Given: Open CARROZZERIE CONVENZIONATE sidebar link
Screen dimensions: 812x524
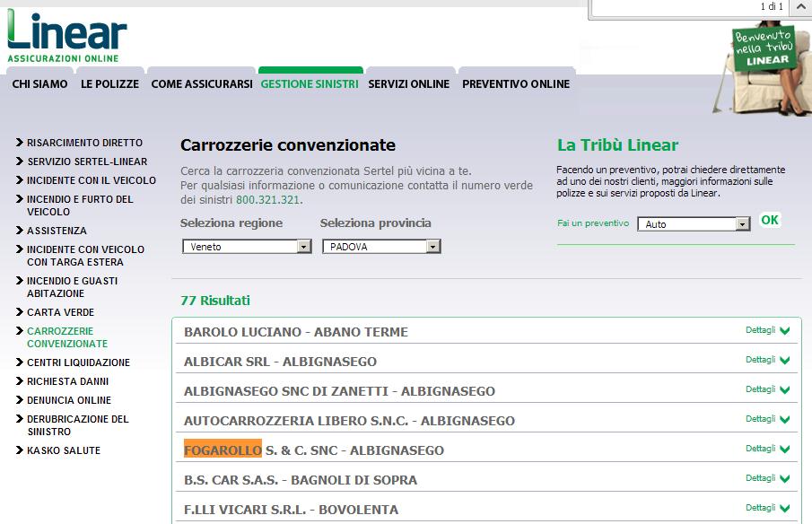Looking at the screenshot, I should click(x=67, y=337).
